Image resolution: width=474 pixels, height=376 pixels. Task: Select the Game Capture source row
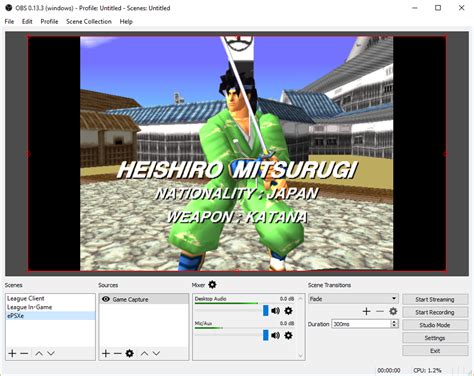[144, 299]
